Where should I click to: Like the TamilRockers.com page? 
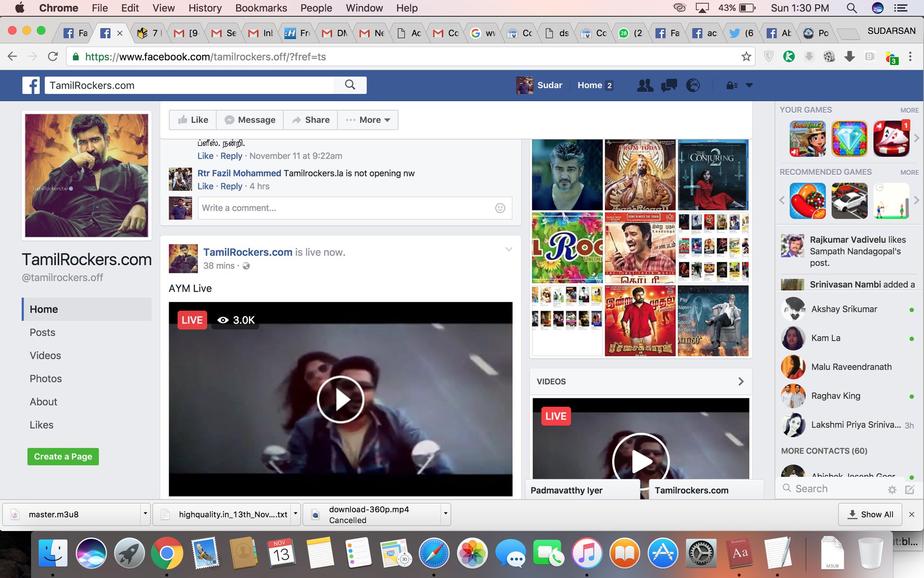pos(193,120)
